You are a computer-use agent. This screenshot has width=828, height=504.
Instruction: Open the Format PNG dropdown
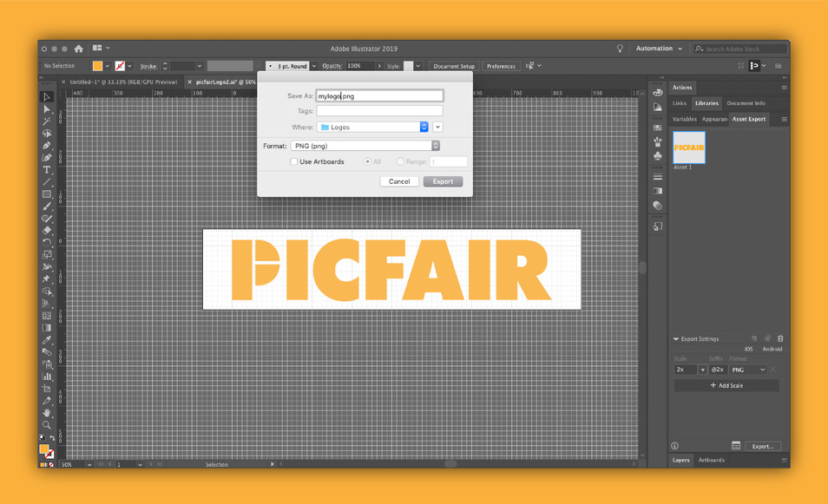[x=365, y=146]
